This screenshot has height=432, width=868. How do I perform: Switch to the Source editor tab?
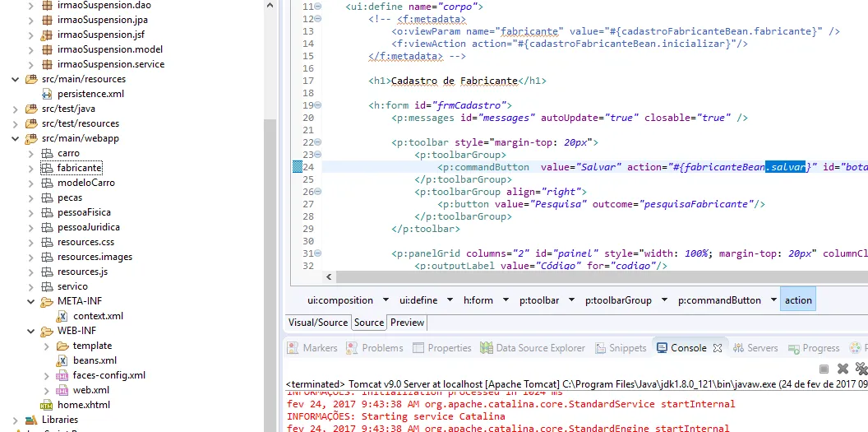(x=369, y=323)
